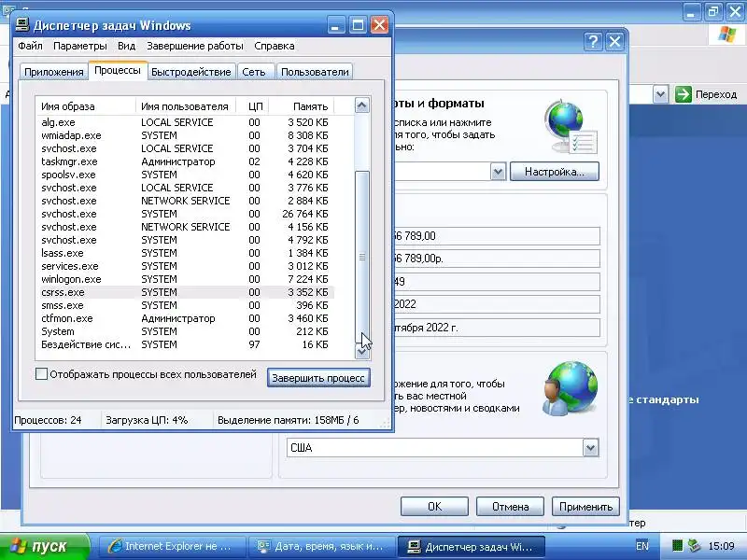Select the smss.exe process
The height and width of the screenshot is (560, 747).
pyautogui.click(x=186, y=305)
